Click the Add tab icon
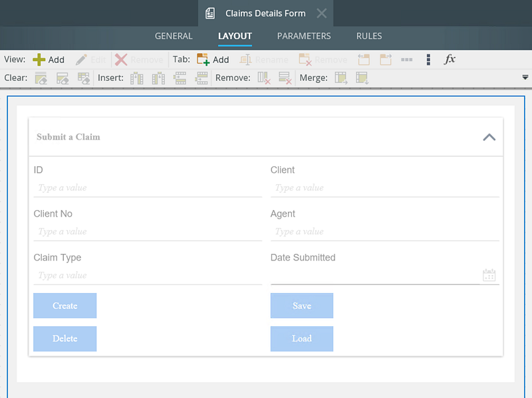532x398 pixels. [203, 60]
